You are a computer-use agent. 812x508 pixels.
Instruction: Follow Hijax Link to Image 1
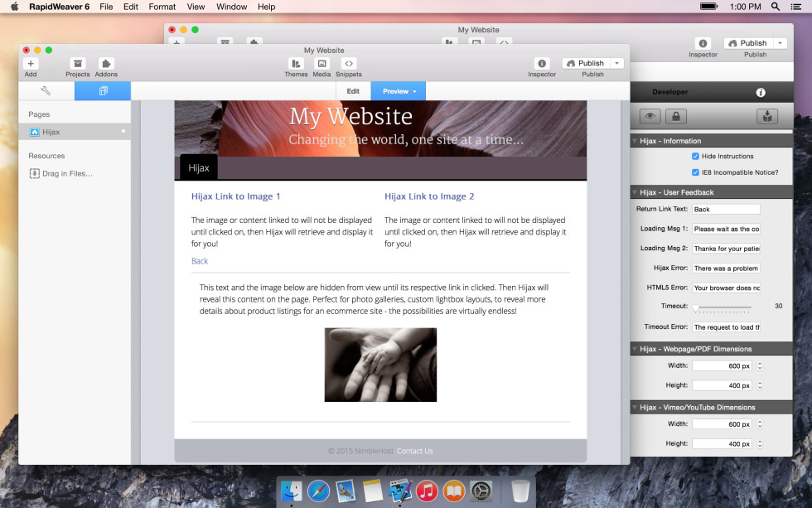[x=235, y=196]
